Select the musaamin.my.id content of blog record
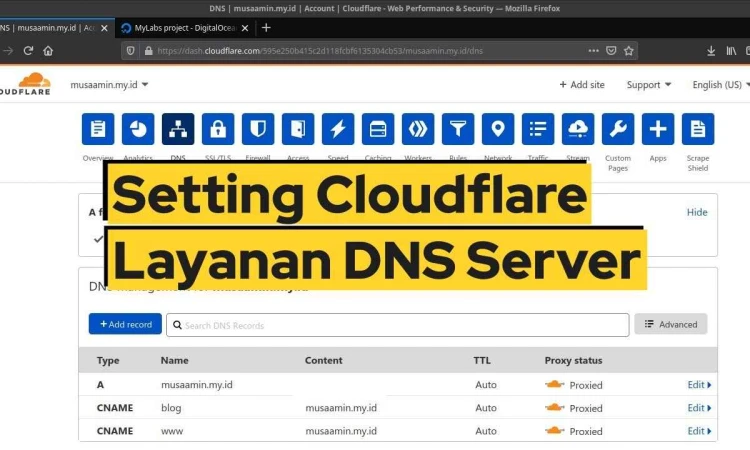 point(341,408)
